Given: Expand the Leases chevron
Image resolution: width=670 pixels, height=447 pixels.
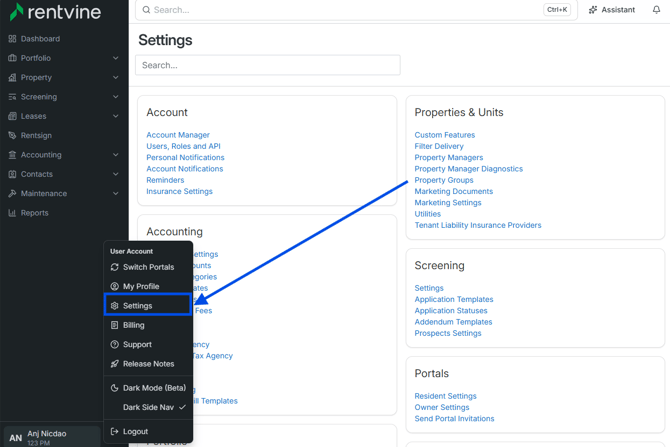Looking at the screenshot, I should coord(116,116).
